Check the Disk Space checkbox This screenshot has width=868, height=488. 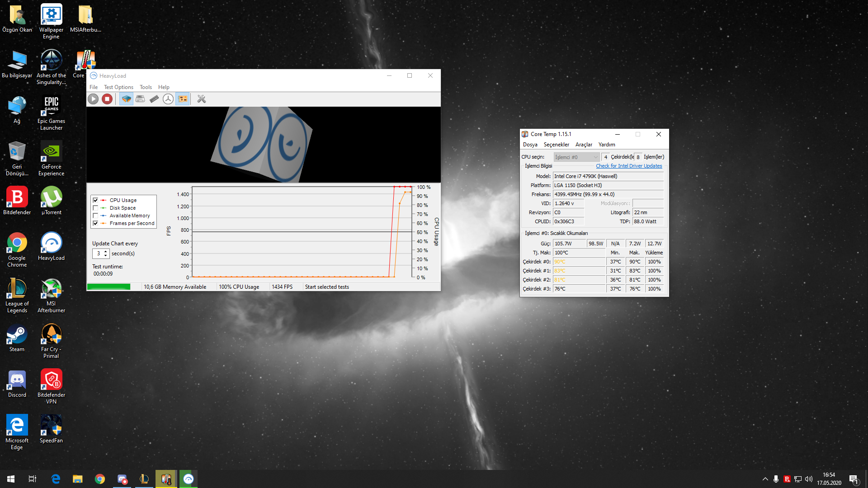[95, 208]
